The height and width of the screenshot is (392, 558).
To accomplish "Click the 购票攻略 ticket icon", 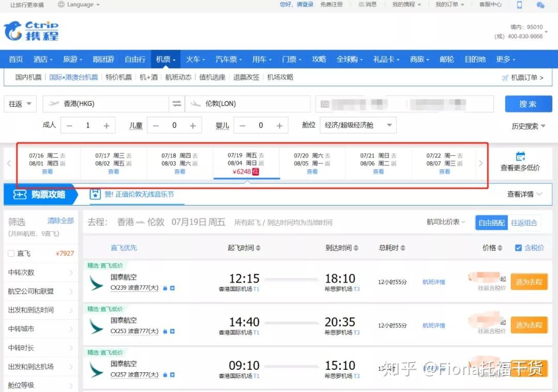I will tap(20, 194).
